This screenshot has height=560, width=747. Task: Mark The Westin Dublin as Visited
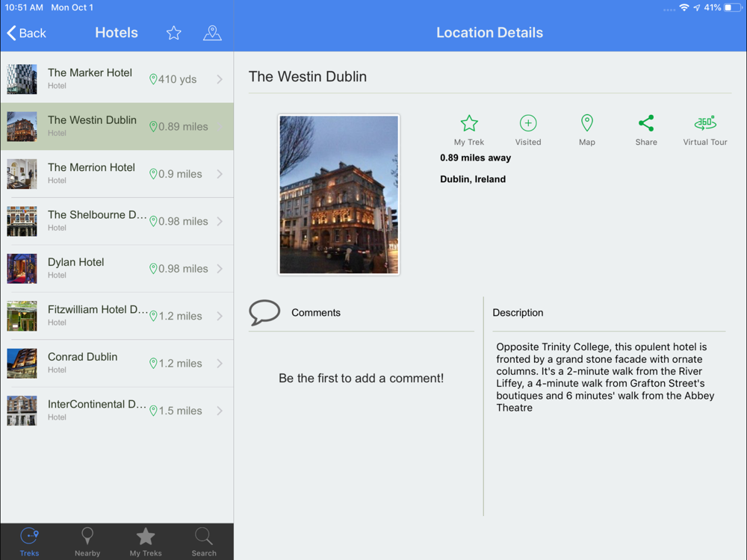pyautogui.click(x=528, y=130)
